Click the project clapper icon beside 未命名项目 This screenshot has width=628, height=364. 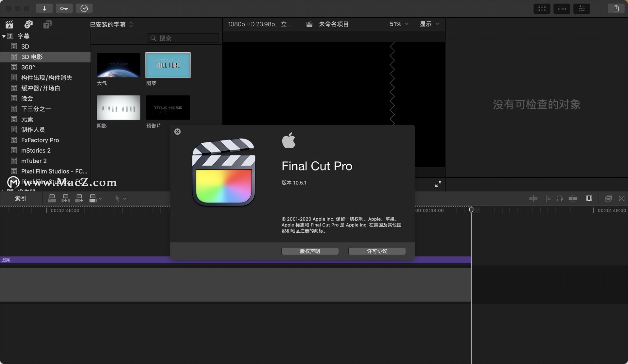309,24
